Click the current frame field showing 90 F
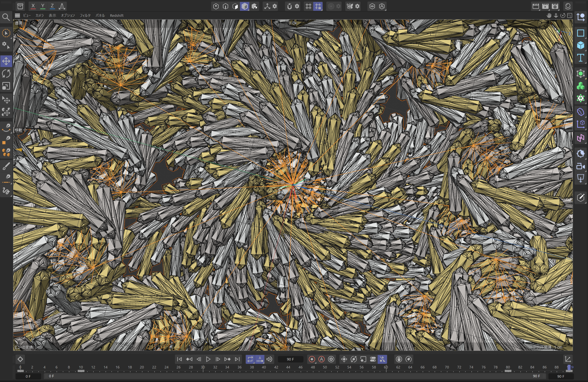Viewport: 588px width, 382px height. pos(291,359)
